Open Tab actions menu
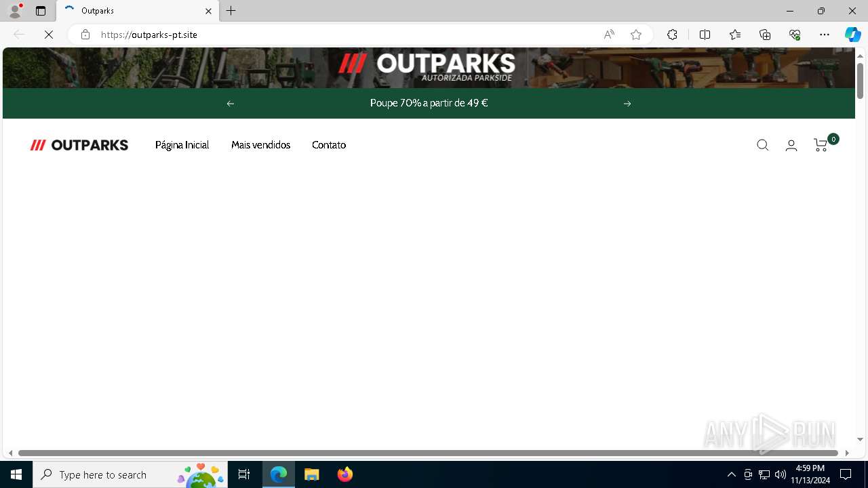This screenshot has height=488, width=868. 41,11
